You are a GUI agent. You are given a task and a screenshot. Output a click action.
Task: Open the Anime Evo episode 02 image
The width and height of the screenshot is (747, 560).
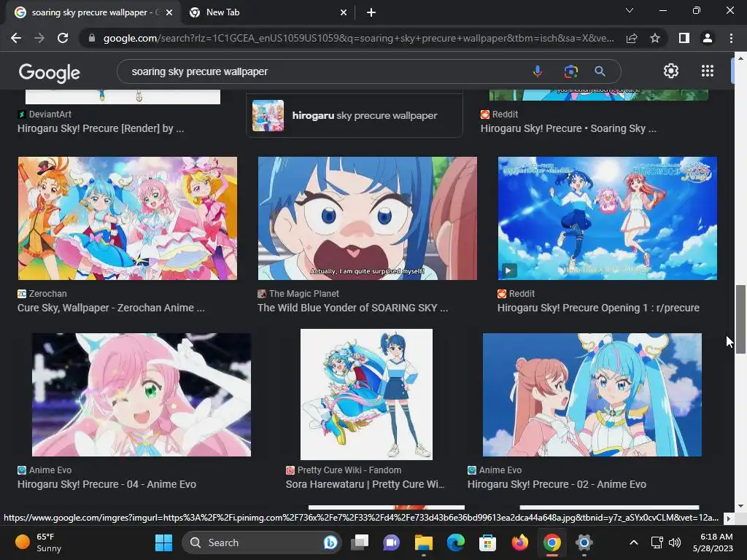click(592, 394)
